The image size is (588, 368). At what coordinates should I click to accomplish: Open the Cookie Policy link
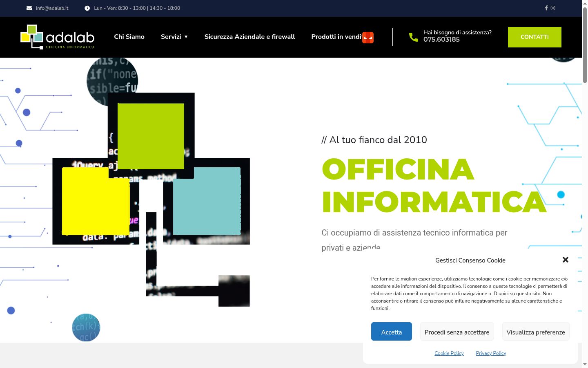[449, 353]
